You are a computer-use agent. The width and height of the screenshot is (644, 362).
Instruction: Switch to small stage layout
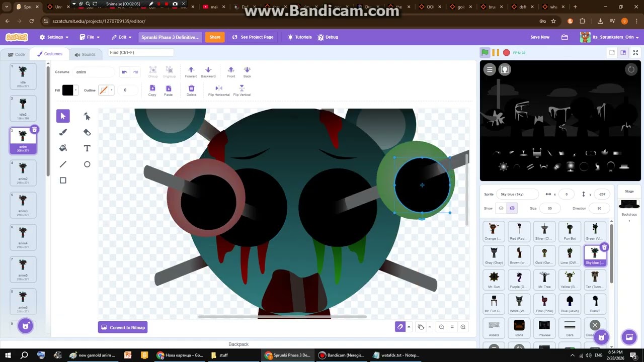coord(612,53)
